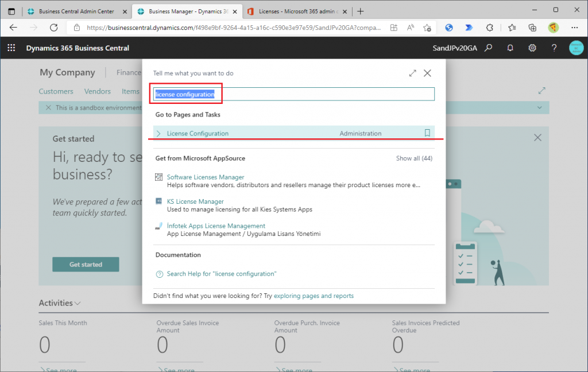Open browser Settings and more ellipsis
588x372 pixels.
(x=574, y=28)
